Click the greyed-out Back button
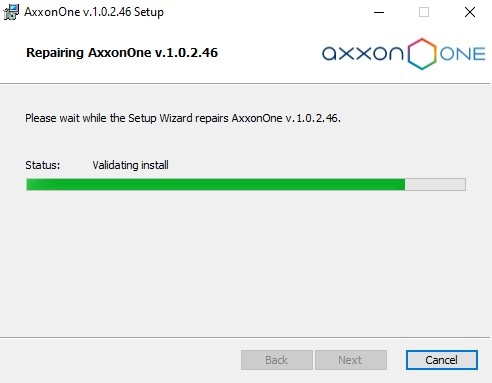Viewport: 492px width, 383px height. pos(277,360)
